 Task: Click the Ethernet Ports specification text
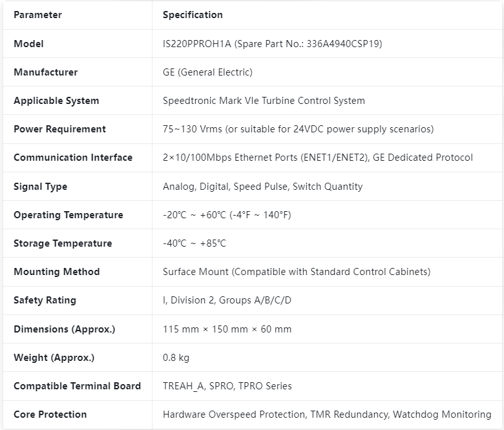[x=317, y=158]
